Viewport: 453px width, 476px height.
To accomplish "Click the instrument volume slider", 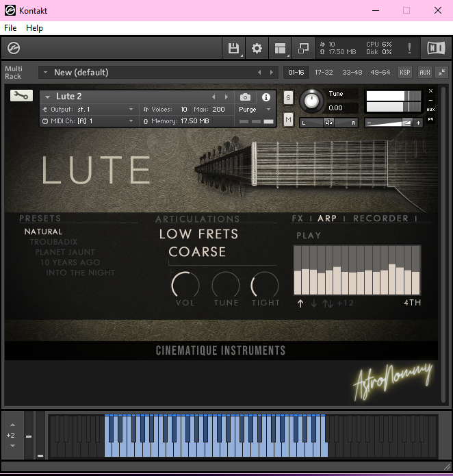I will point(393,123).
